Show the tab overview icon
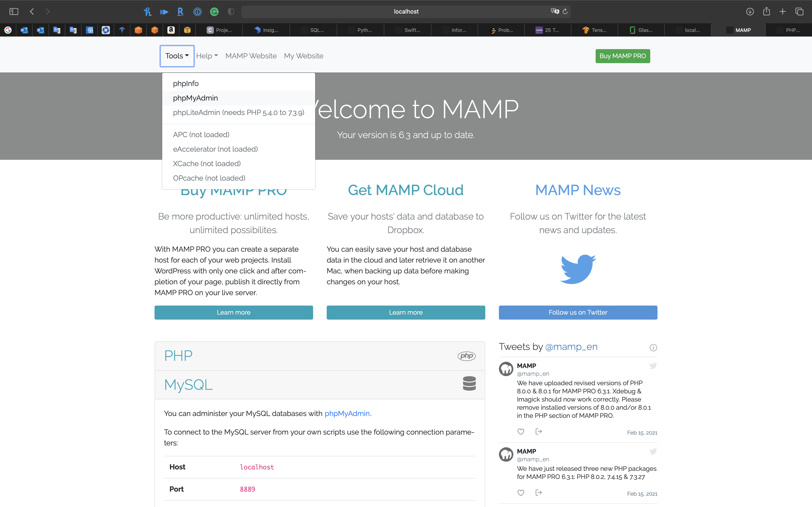 799,11
